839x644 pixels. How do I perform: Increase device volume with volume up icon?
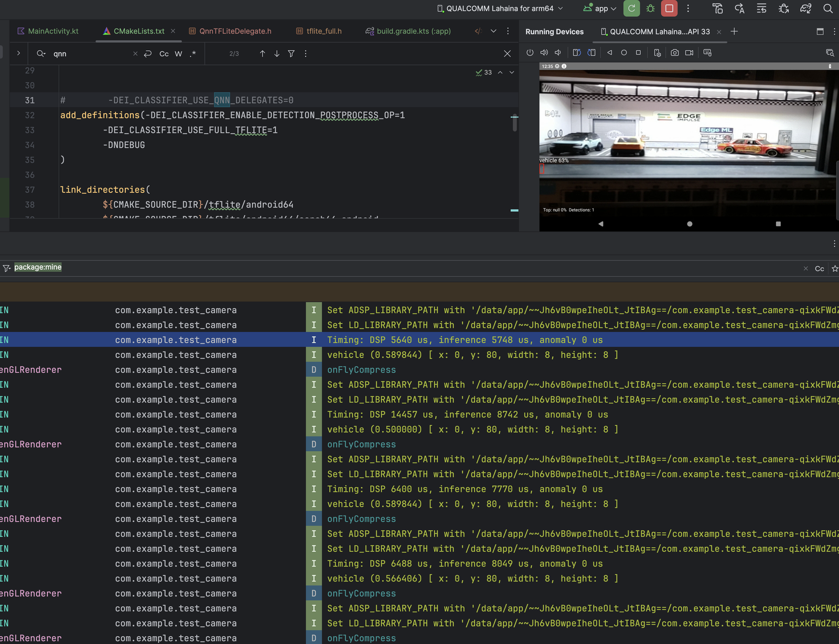(x=544, y=53)
